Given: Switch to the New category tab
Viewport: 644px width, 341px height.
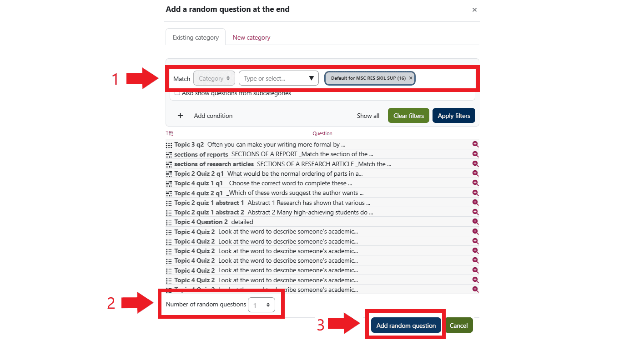Looking at the screenshot, I should point(252,38).
